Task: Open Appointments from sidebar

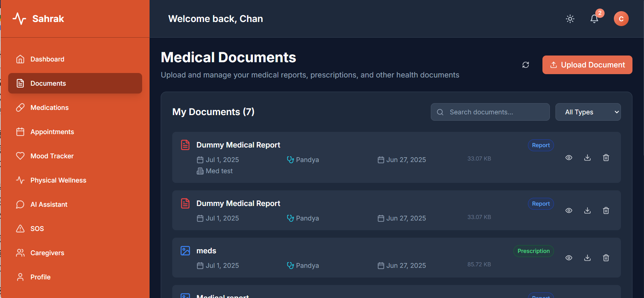Action: tap(75, 132)
